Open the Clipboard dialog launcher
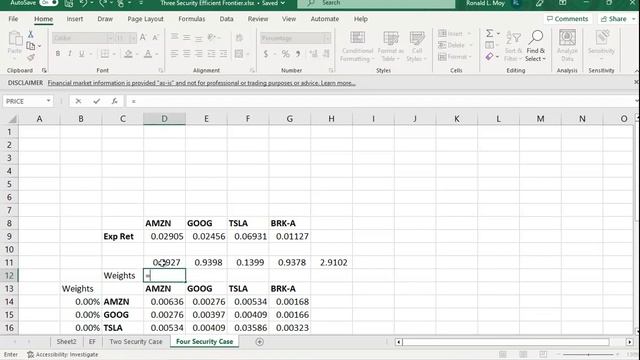 [x=44, y=70]
